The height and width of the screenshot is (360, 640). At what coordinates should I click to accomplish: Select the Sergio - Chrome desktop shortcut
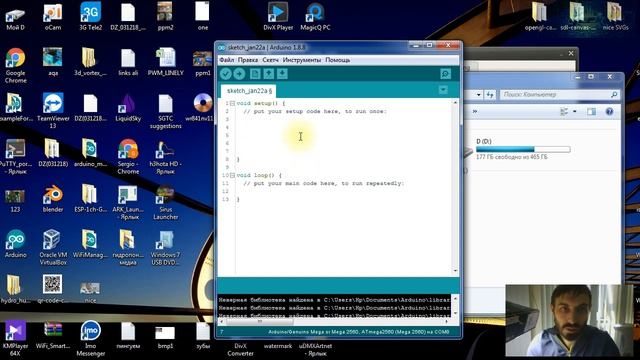tap(128, 157)
